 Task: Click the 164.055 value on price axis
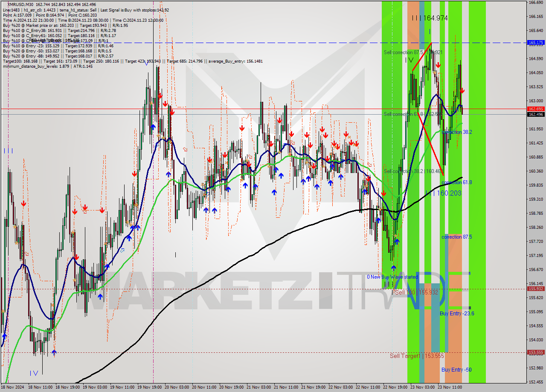(x=536, y=72)
